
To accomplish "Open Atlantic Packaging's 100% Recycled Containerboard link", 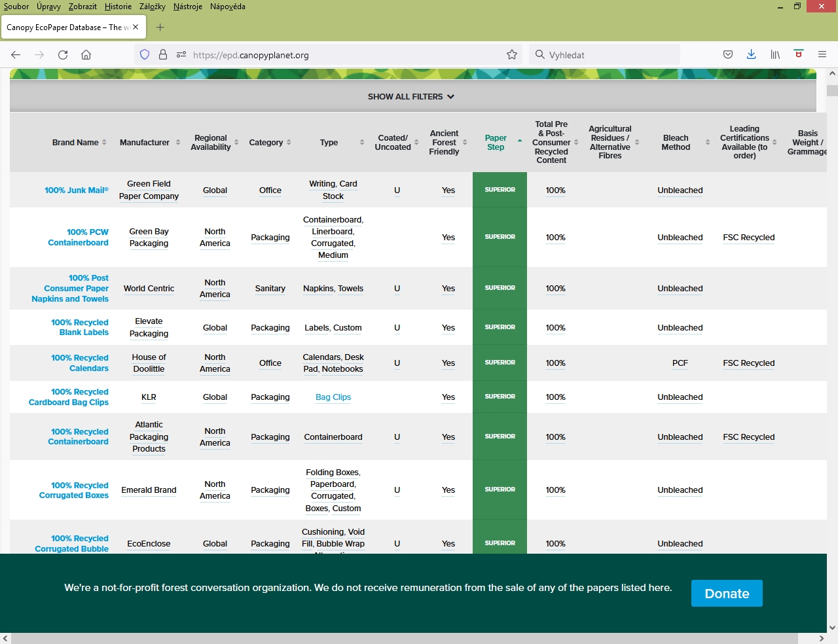I will click(78, 437).
